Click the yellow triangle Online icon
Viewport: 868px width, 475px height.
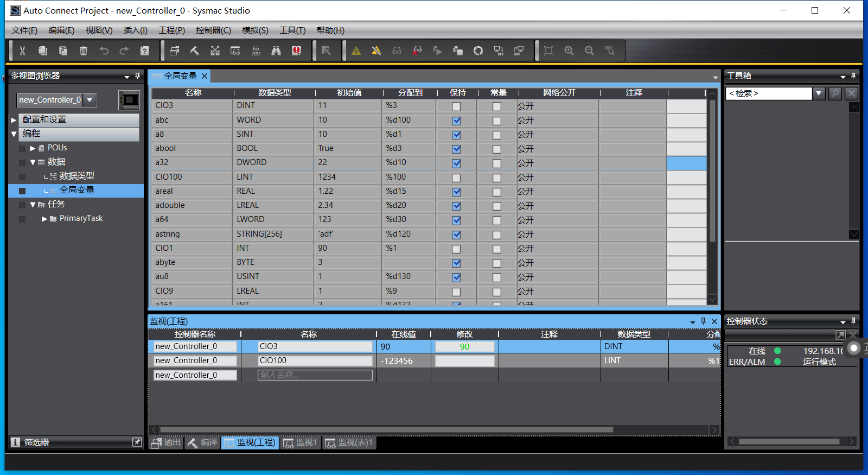(x=356, y=50)
